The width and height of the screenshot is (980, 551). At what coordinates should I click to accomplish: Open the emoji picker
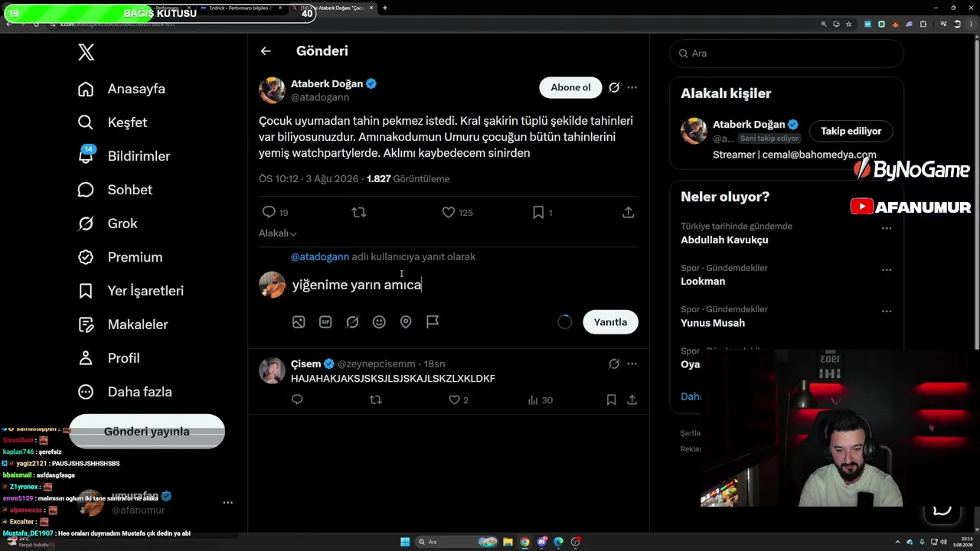(x=379, y=322)
